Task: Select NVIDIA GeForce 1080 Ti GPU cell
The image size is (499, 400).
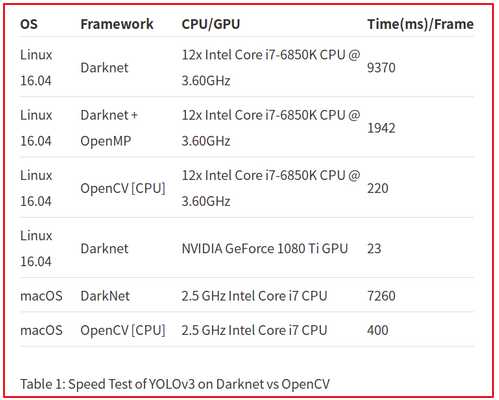Action: (x=265, y=249)
